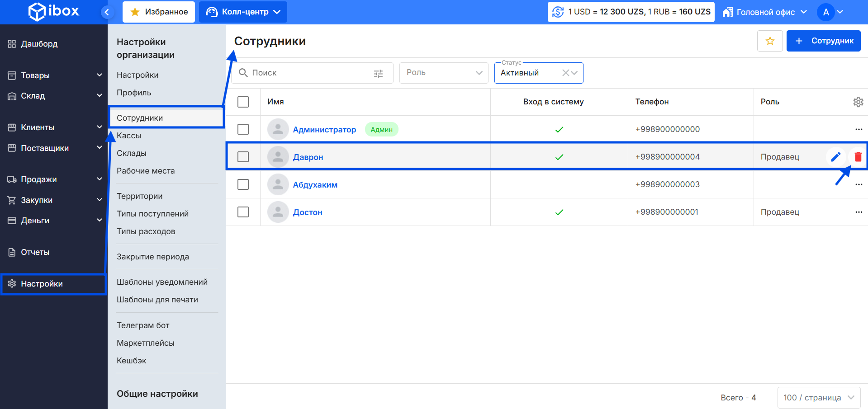
Task: Select the checkbox for Абдухаким
Action: [243, 184]
